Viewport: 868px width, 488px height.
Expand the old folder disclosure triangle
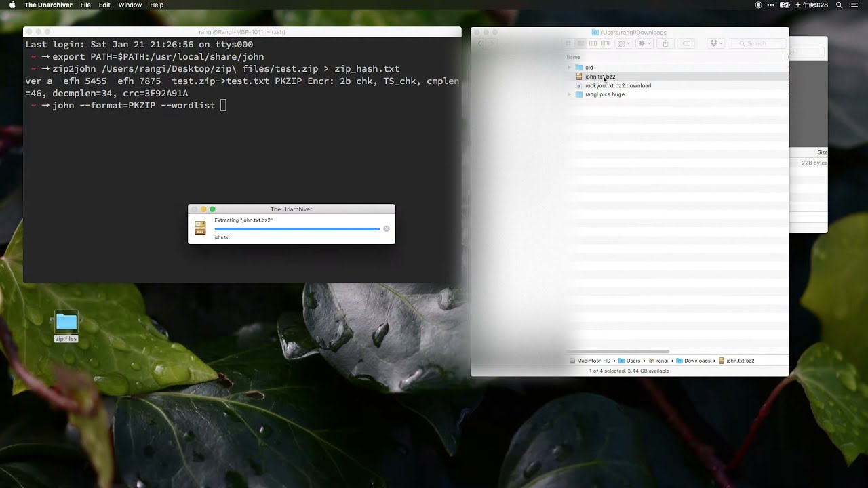pyautogui.click(x=570, y=68)
